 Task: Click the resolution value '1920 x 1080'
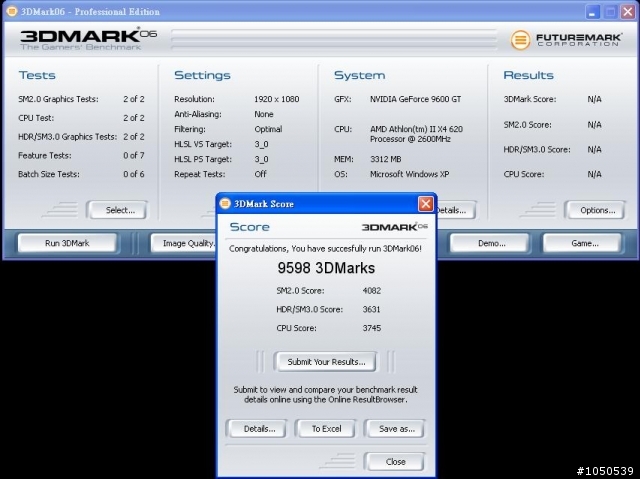(277, 99)
